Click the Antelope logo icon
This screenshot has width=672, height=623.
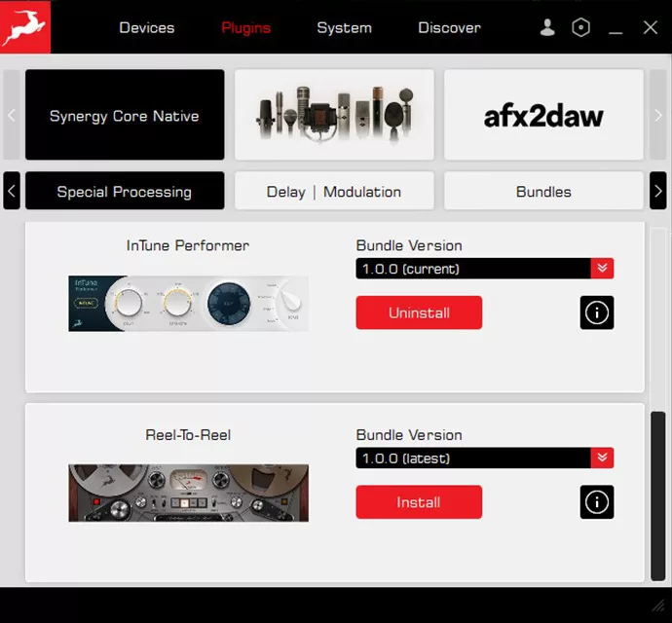[25, 27]
